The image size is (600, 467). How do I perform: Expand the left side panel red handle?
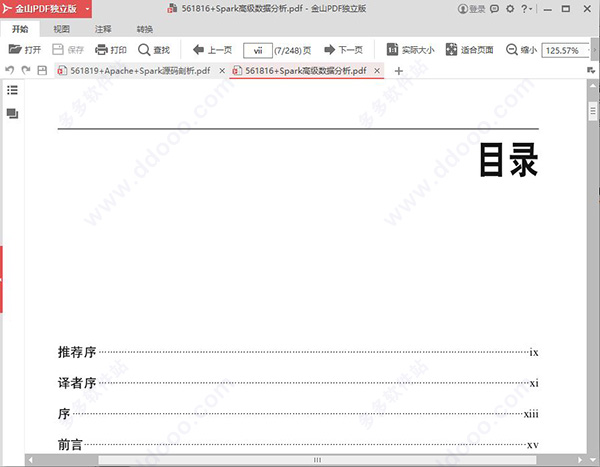pos(1,279)
